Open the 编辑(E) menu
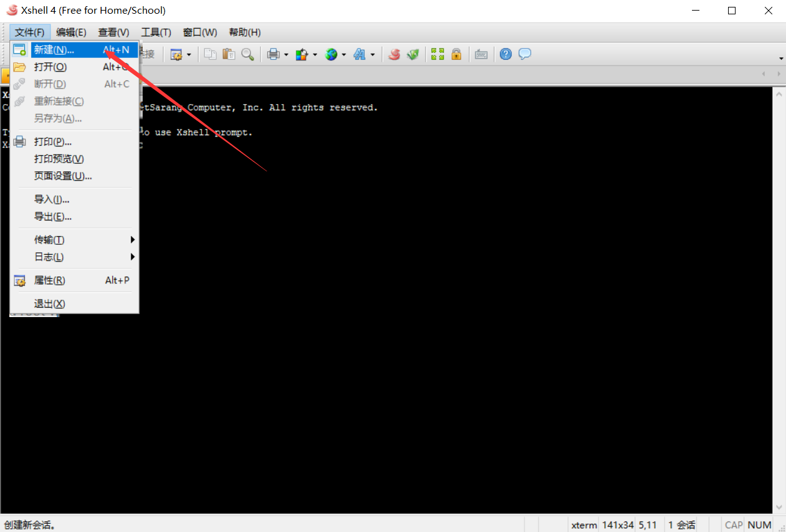 click(71, 32)
